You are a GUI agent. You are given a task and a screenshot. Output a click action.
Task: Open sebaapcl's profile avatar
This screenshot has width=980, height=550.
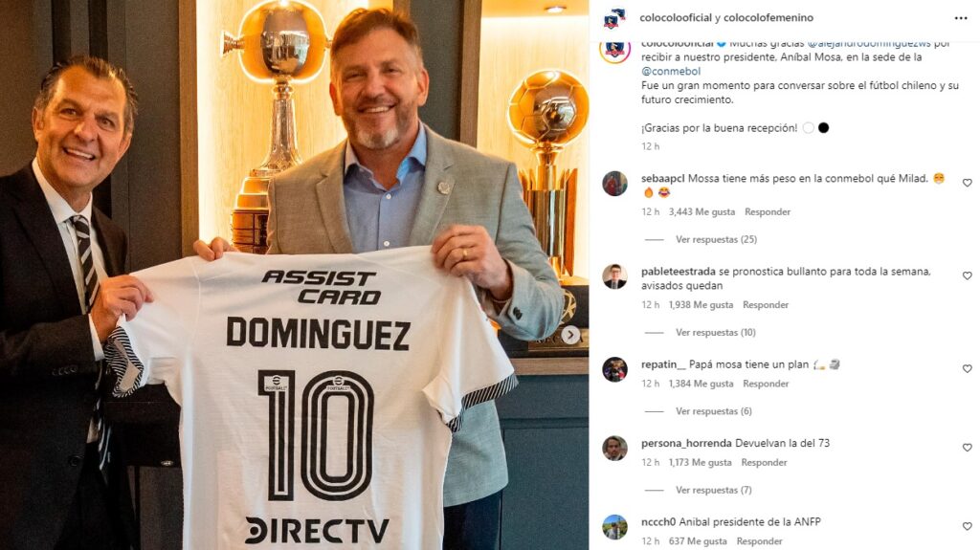tap(614, 184)
